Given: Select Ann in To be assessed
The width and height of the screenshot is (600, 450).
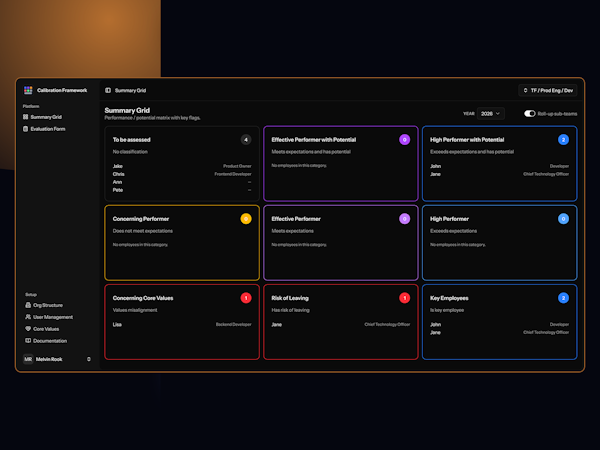Looking at the screenshot, I should coord(117,182).
